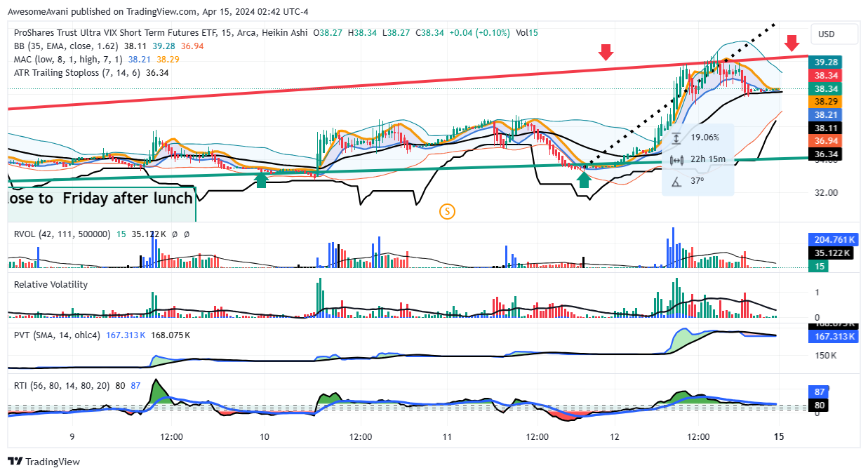868x475 pixels.
Task: Click the RTI (56, 80, 14, 80, 20) legend
Action: pyautogui.click(x=62, y=385)
